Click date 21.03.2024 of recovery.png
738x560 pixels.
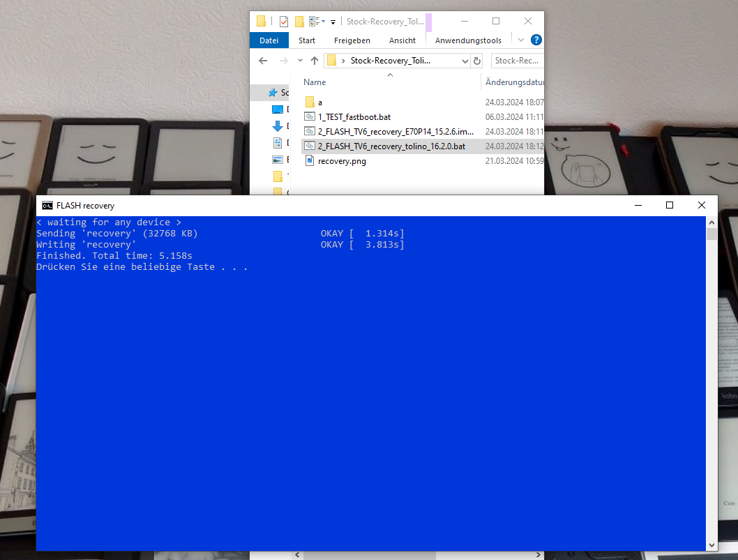514,161
